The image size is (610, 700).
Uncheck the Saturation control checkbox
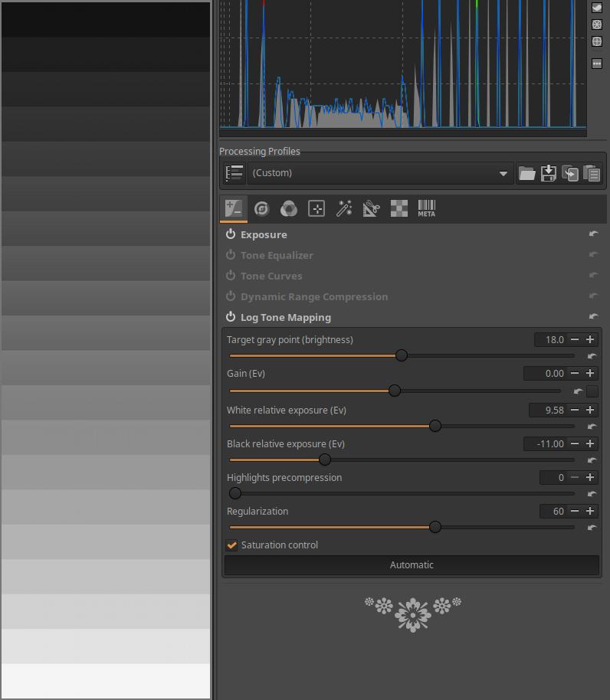tap(232, 545)
